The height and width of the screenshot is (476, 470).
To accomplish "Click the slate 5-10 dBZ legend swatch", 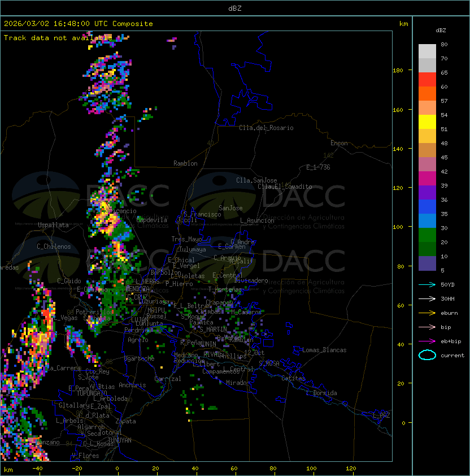I will [427, 263].
